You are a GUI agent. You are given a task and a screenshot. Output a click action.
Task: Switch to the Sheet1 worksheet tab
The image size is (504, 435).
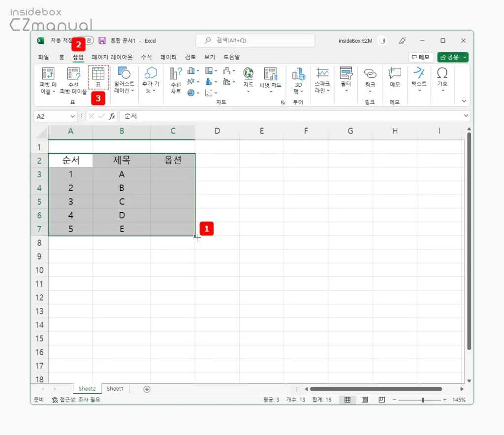click(115, 389)
